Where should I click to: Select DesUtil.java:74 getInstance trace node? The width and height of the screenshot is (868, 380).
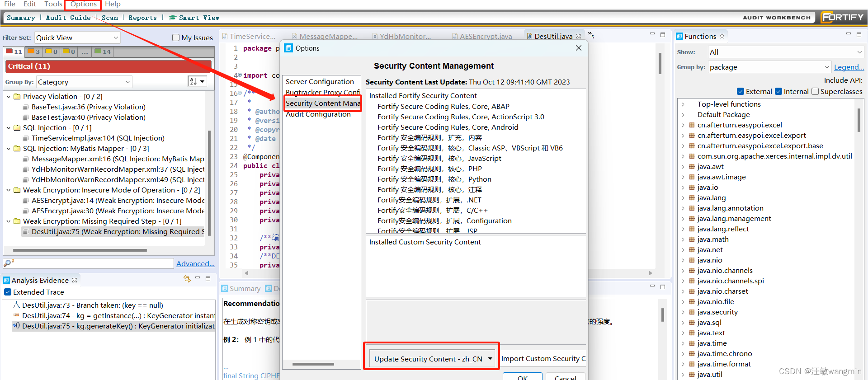[113, 315]
